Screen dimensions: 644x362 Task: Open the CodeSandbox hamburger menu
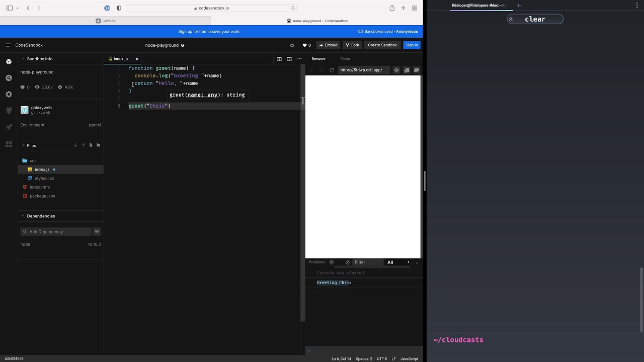click(8, 45)
